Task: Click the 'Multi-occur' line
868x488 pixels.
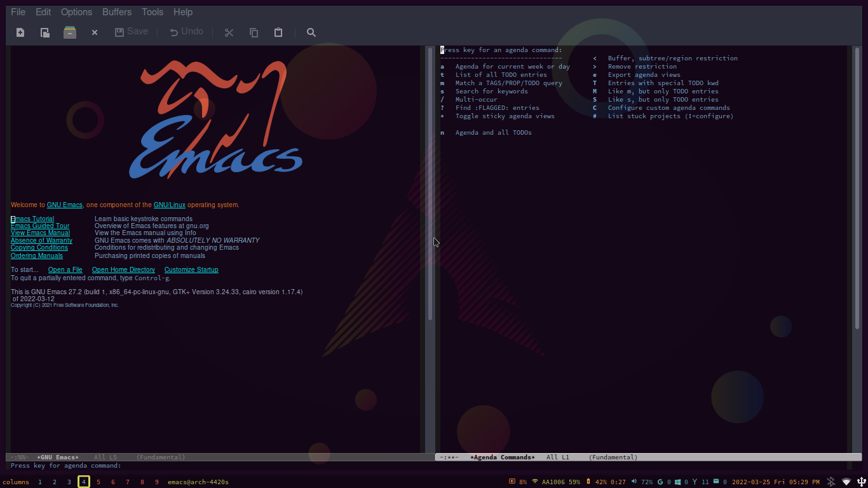Action: pos(477,100)
